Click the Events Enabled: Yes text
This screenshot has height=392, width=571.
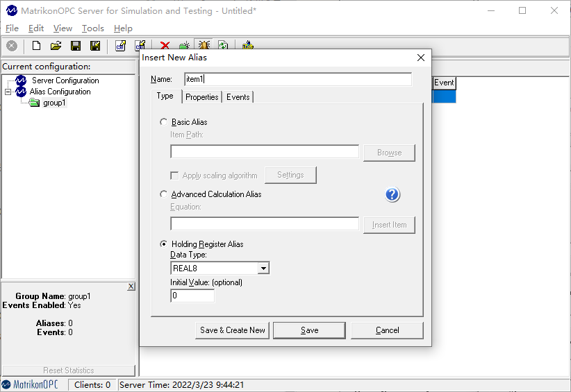[x=42, y=305]
